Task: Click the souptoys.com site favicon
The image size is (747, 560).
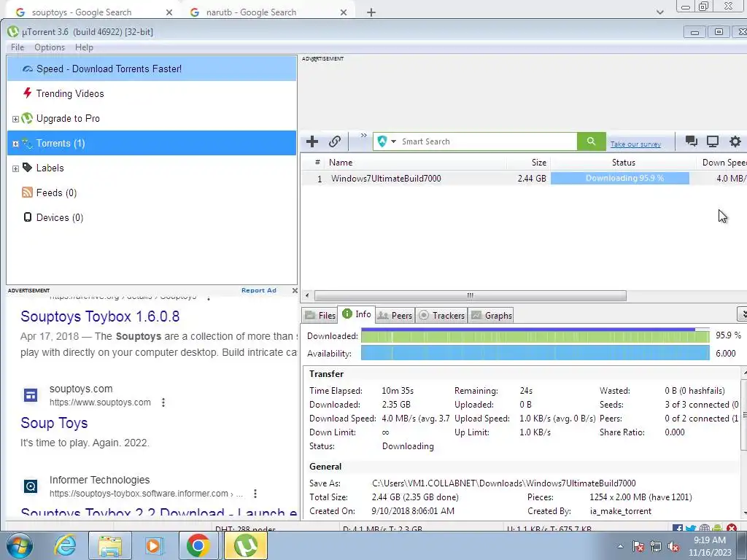Action: tap(31, 395)
